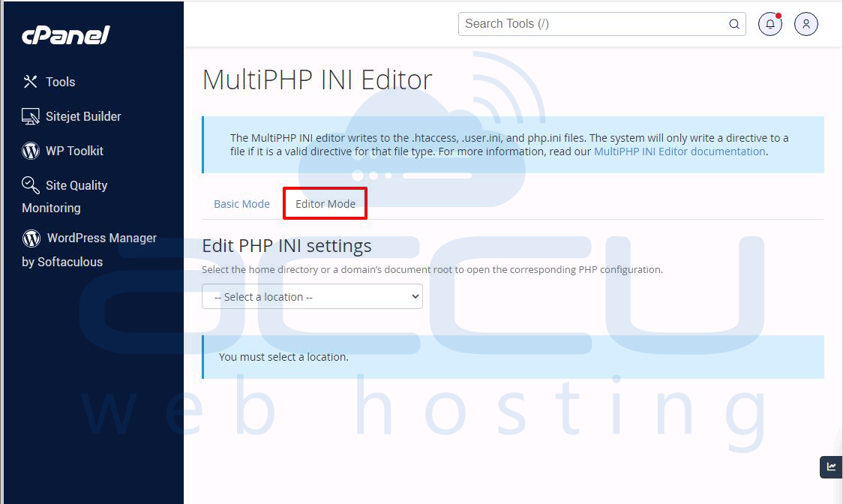This screenshot has height=504, width=843.
Task: Open Tools in the sidebar
Action: 60,82
